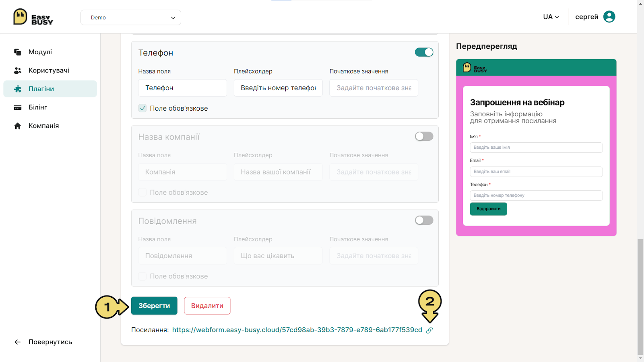Click Повернутись to go back
The height and width of the screenshot is (362, 644).
50,342
